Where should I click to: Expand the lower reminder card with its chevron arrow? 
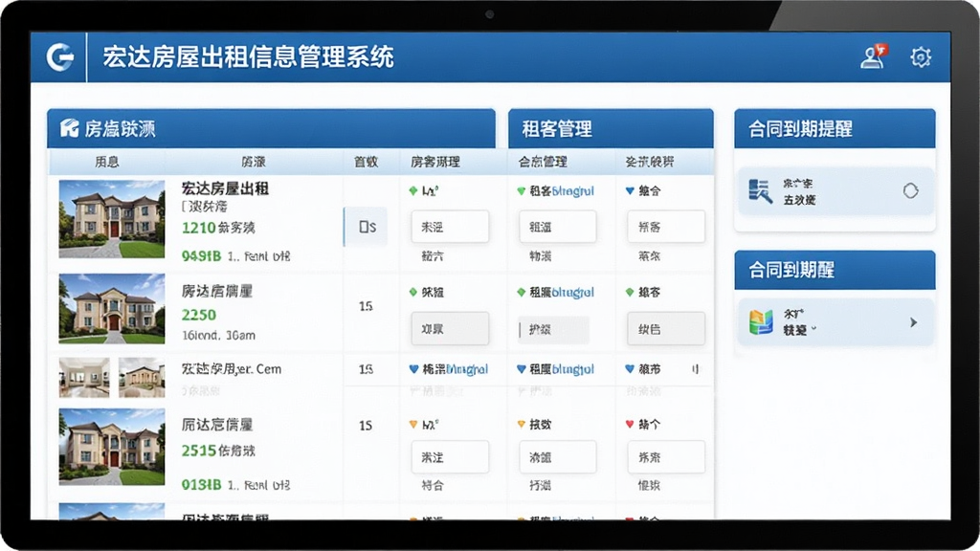click(914, 322)
